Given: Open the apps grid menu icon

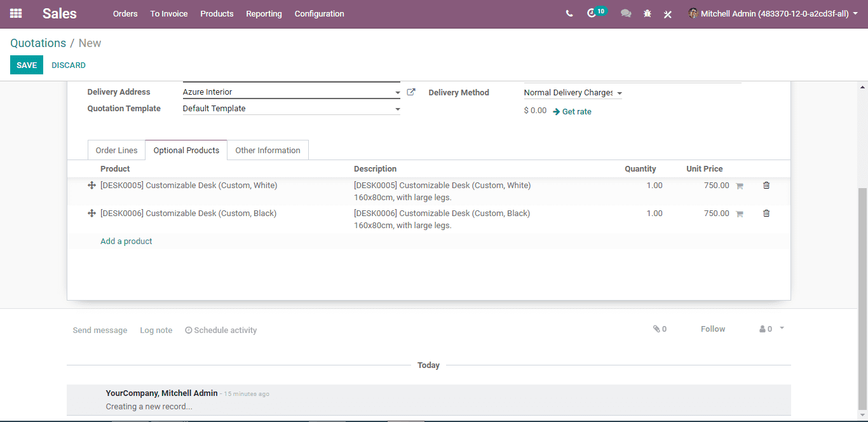Looking at the screenshot, I should [16, 13].
